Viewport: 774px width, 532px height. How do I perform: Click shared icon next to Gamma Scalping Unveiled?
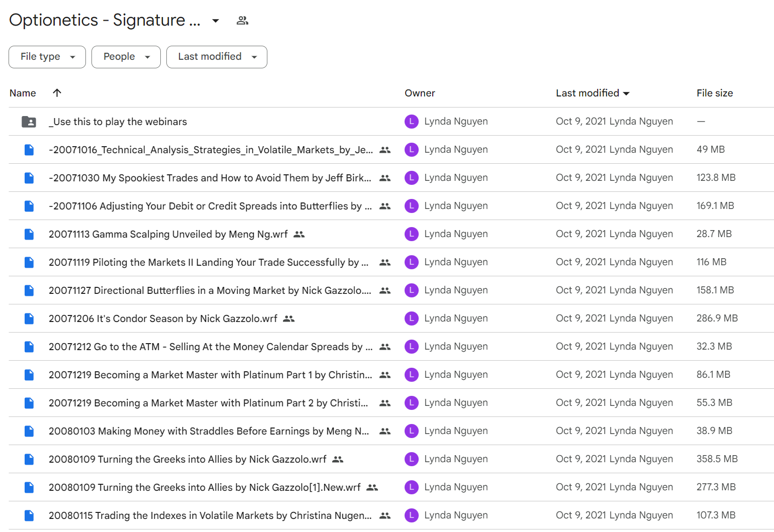point(299,234)
